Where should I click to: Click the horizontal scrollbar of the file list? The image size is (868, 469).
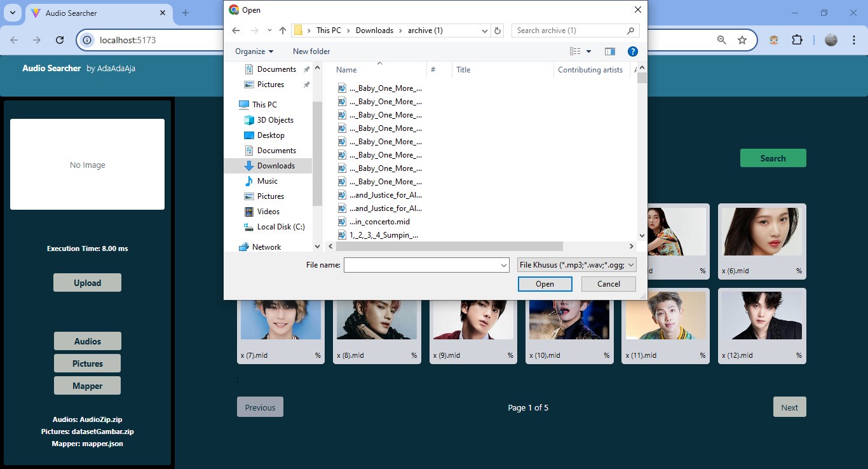(449, 246)
